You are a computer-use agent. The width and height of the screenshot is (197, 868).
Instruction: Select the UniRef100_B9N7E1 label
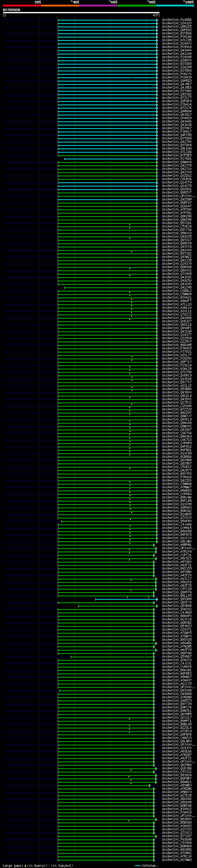(176, 711)
